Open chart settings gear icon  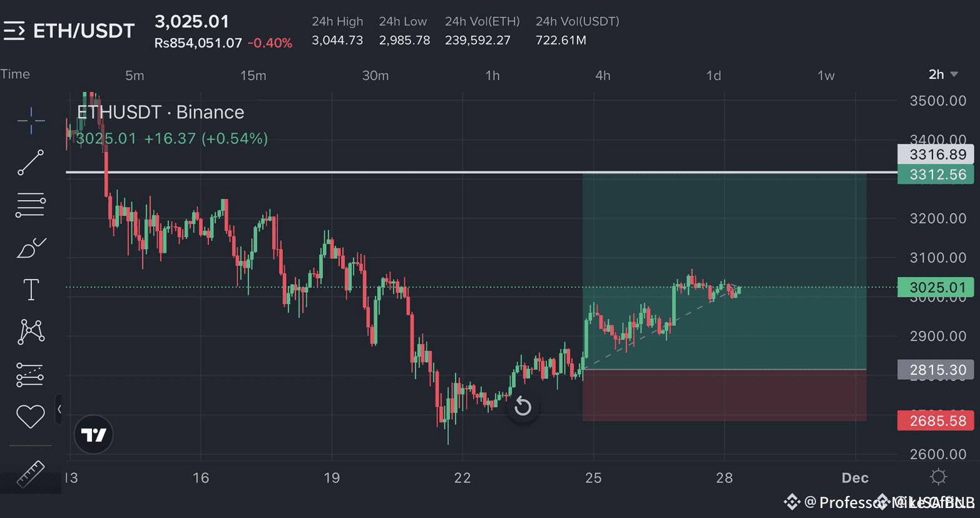pos(938,477)
